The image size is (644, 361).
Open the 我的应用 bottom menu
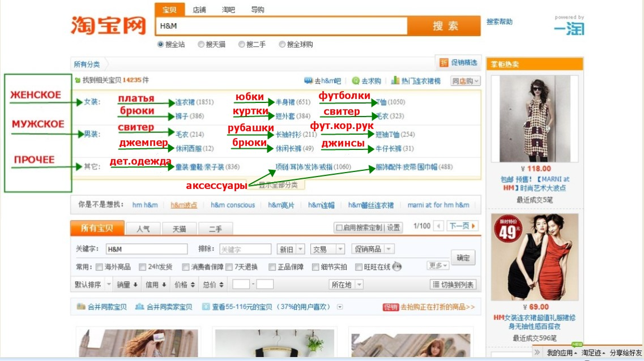pyautogui.click(x=561, y=353)
